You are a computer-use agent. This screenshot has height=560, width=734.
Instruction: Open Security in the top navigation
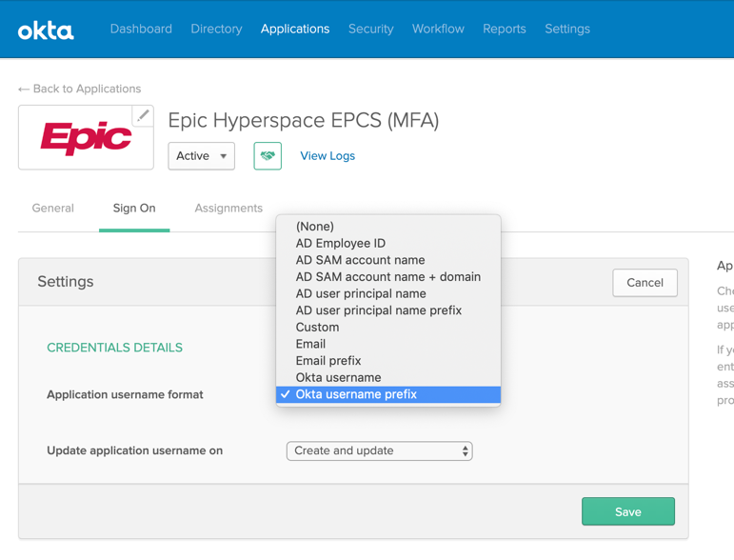coord(370,30)
